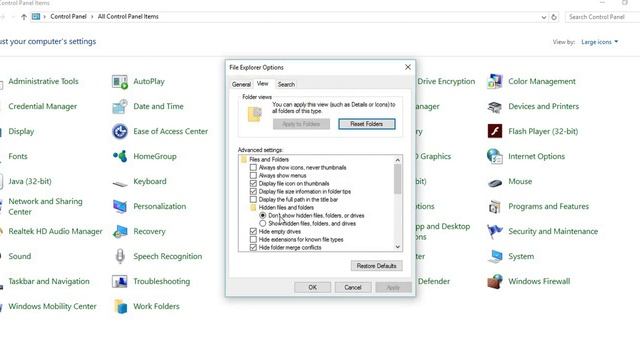Image resolution: width=640 pixels, height=360 pixels.
Task: Toggle 'Always show icons, never thumbnails' checkbox
Action: (x=253, y=167)
